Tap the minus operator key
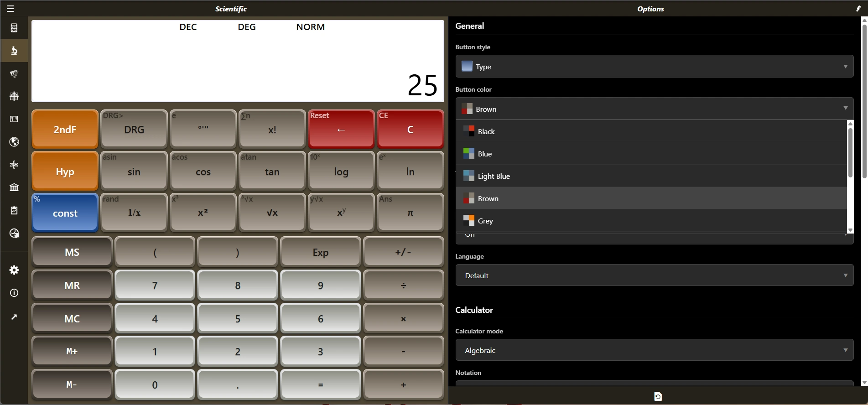The width and height of the screenshot is (868, 405). [403, 351]
